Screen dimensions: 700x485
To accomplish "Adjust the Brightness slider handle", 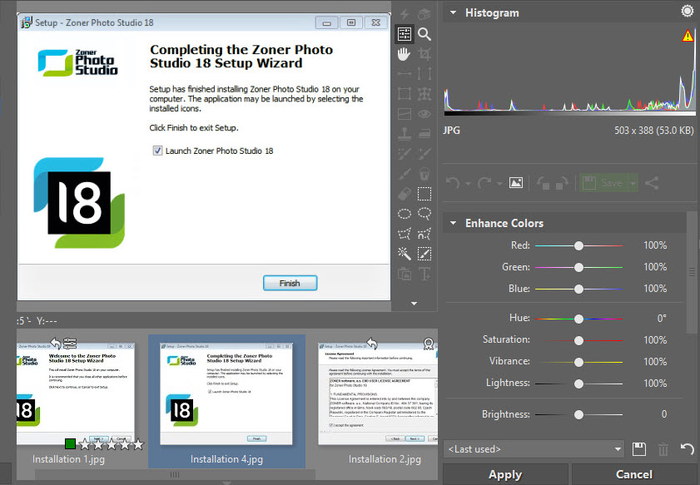I will (579, 414).
